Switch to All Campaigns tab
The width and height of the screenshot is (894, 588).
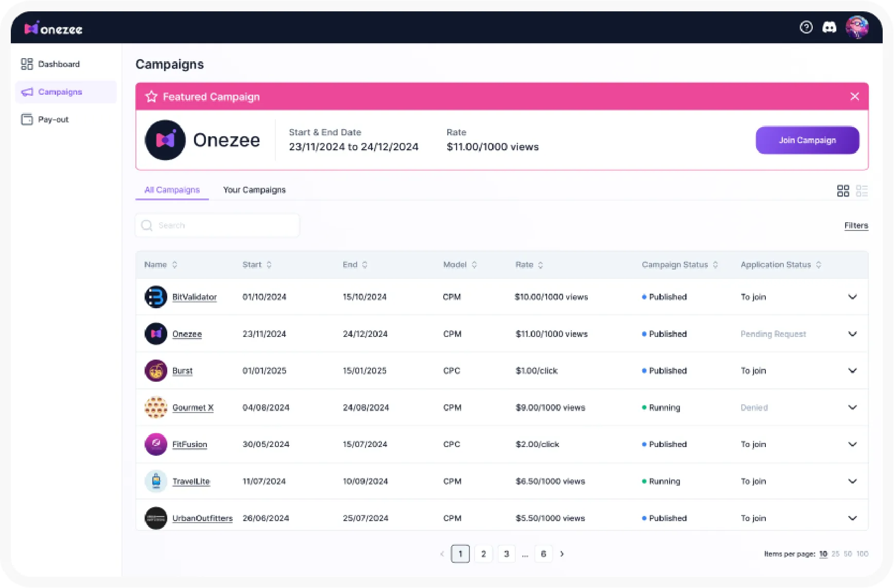[172, 190]
